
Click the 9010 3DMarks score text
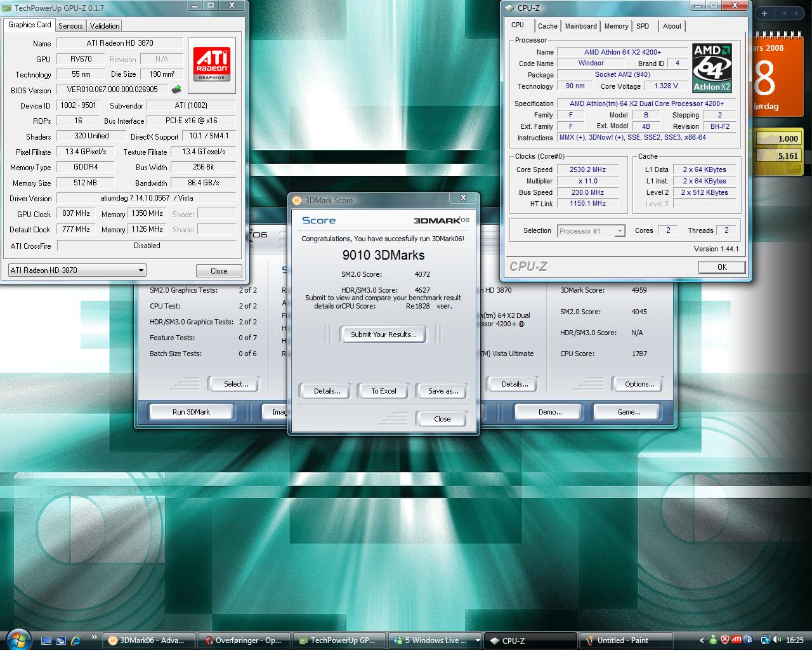[x=384, y=255]
